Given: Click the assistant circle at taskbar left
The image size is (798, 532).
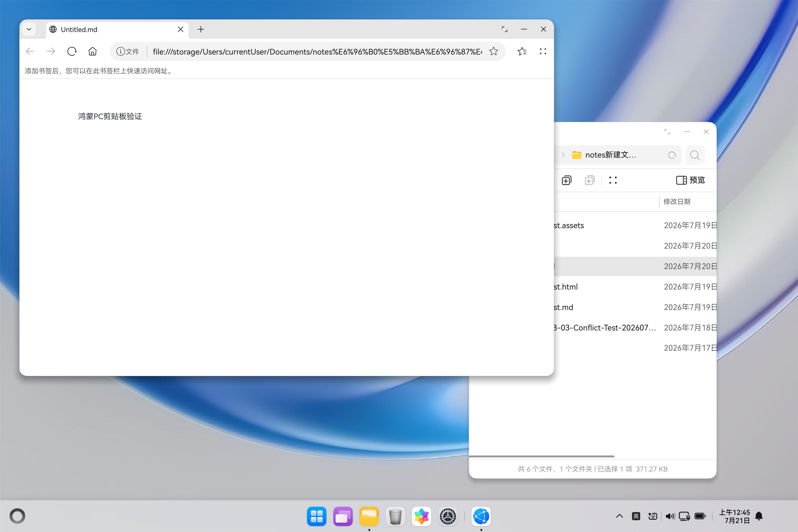Looking at the screenshot, I should click(17, 516).
